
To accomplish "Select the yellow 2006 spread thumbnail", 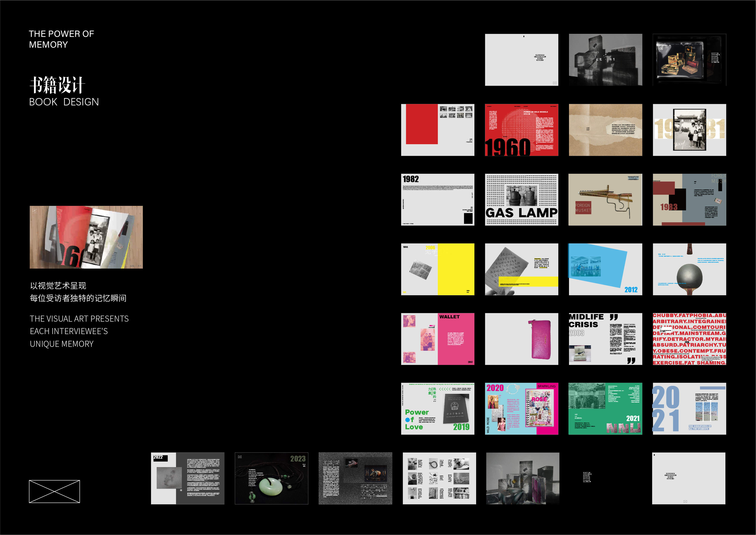I will point(438,269).
